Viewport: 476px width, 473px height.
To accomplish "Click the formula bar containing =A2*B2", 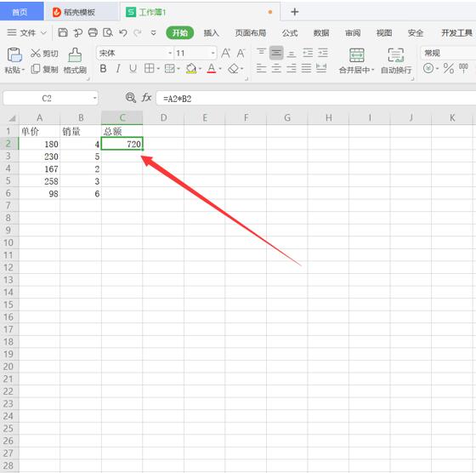I will click(x=315, y=99).
